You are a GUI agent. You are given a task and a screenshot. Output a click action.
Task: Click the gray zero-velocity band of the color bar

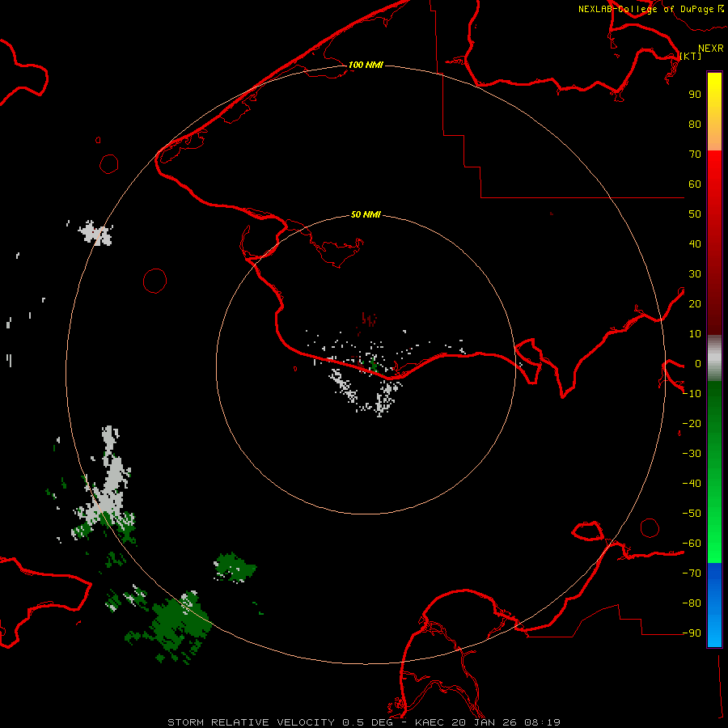tap(714, 358)
